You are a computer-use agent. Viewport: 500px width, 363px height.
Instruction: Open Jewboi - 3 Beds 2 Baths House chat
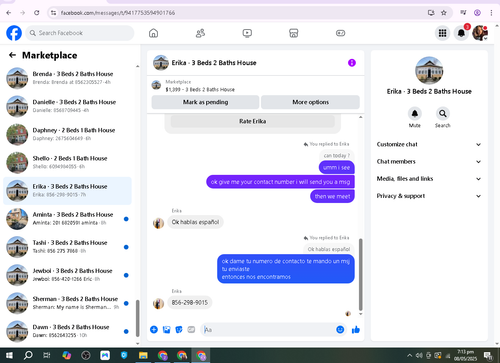(67, 275)
